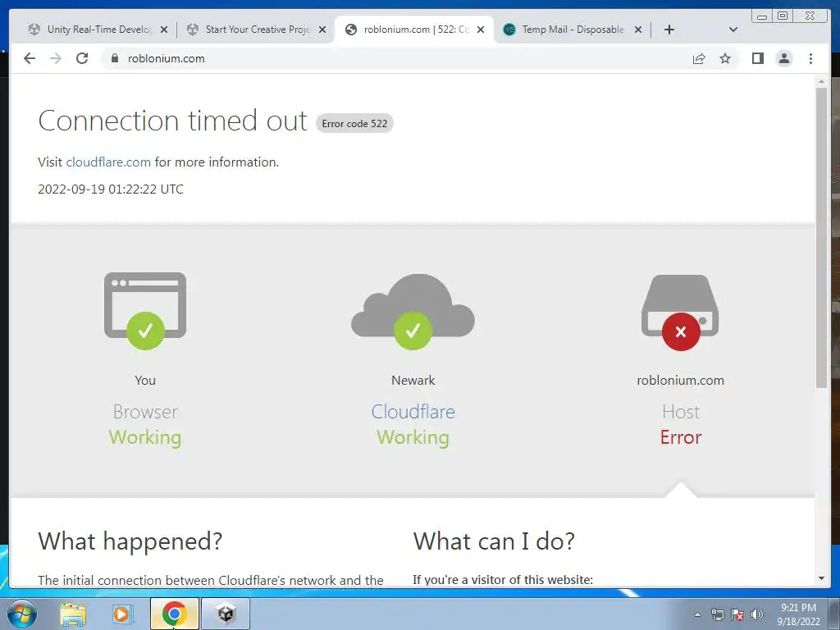The image size is (840, 630).
Task: Click the scrollbar down arrow
Action: pyautogui.click(x=821, y=578)
